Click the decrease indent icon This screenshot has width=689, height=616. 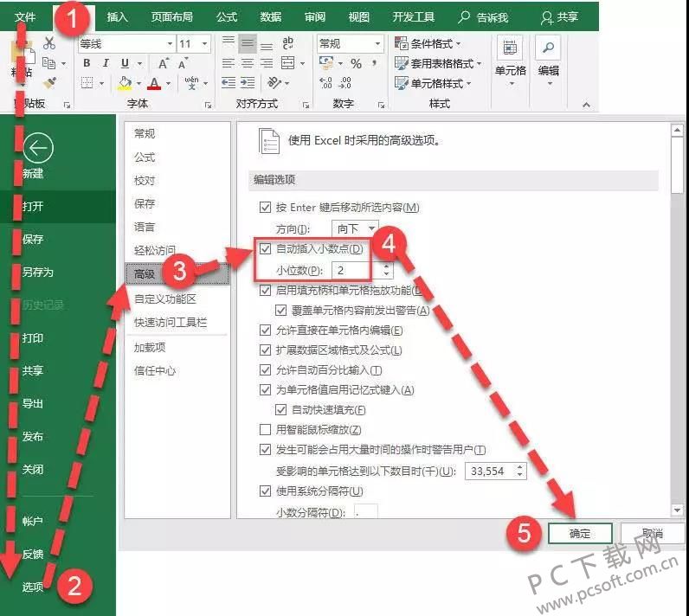(x=228, y=82)
